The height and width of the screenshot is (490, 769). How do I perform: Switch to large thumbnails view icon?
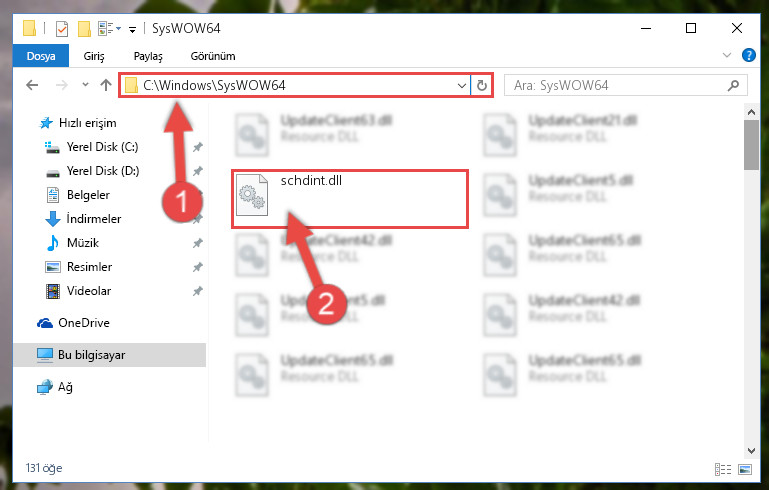(744, 469)
